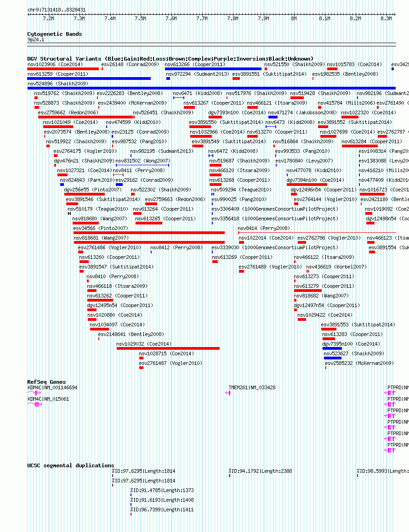Select the nsv1028715 (Coe2014) label
The width and height of the screenshot is (409, 532).
[x=166, y=353]
